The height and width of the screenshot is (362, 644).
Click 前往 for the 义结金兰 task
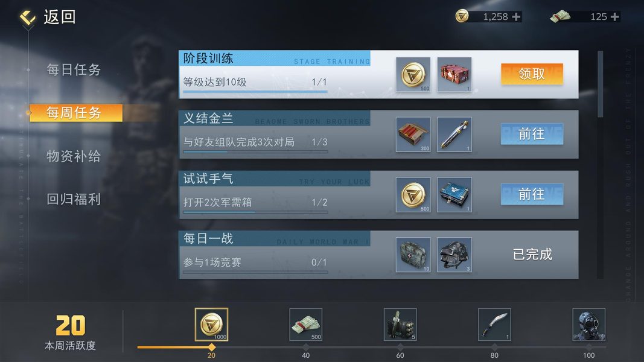[x=532, y=134]
